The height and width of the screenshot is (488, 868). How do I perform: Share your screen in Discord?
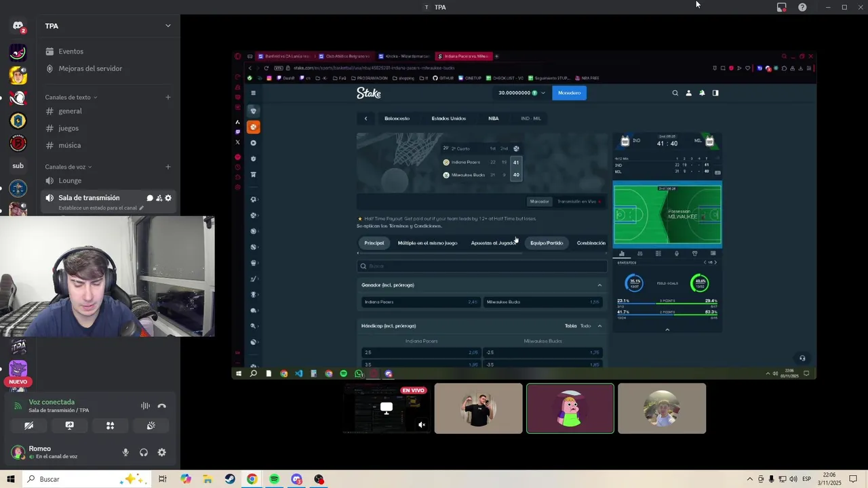coord(69,426)
